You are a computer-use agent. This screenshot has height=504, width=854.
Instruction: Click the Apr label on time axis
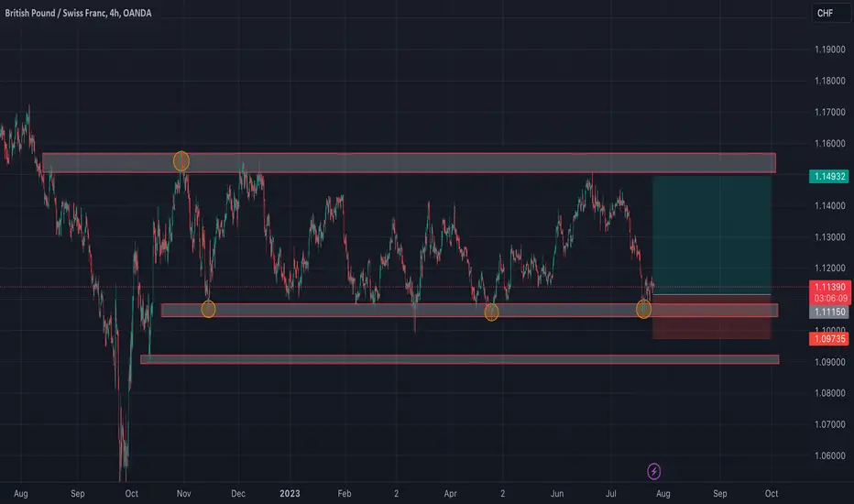[x=450, y=493]
